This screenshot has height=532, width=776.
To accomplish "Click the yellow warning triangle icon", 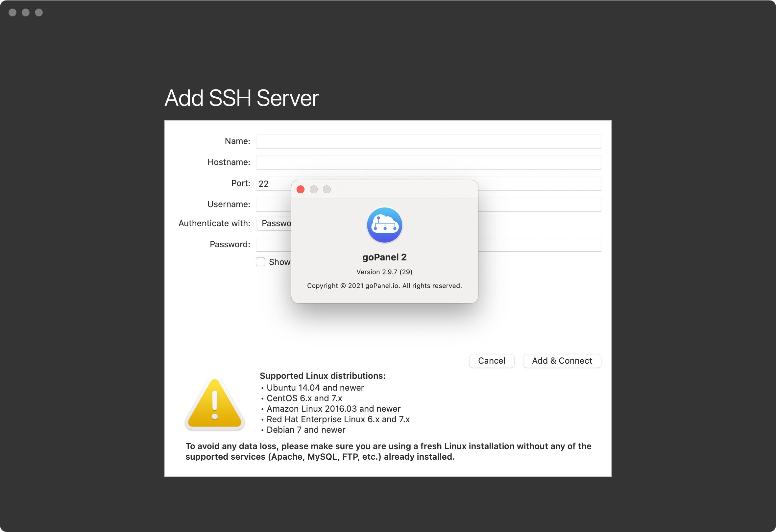I will click(215, 403).
